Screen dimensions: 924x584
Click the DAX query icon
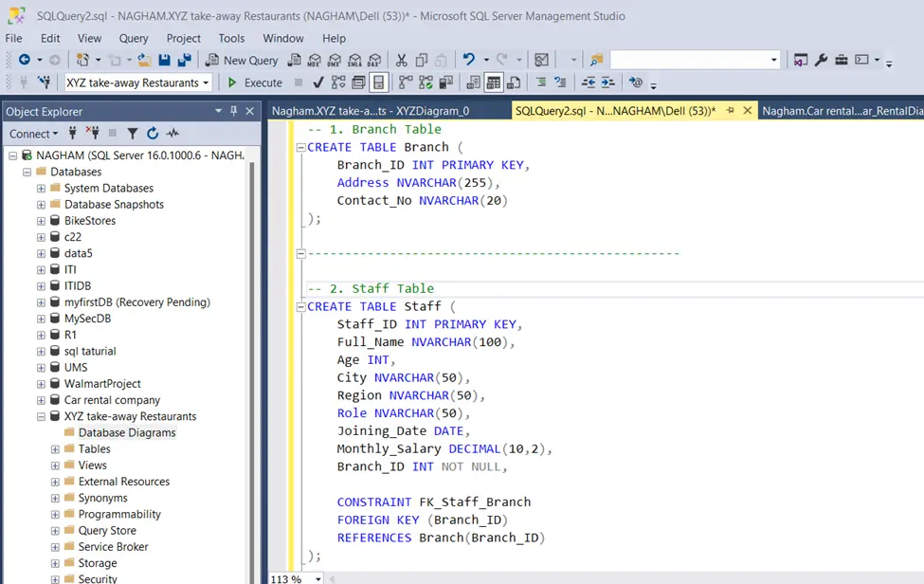(374, 60)
